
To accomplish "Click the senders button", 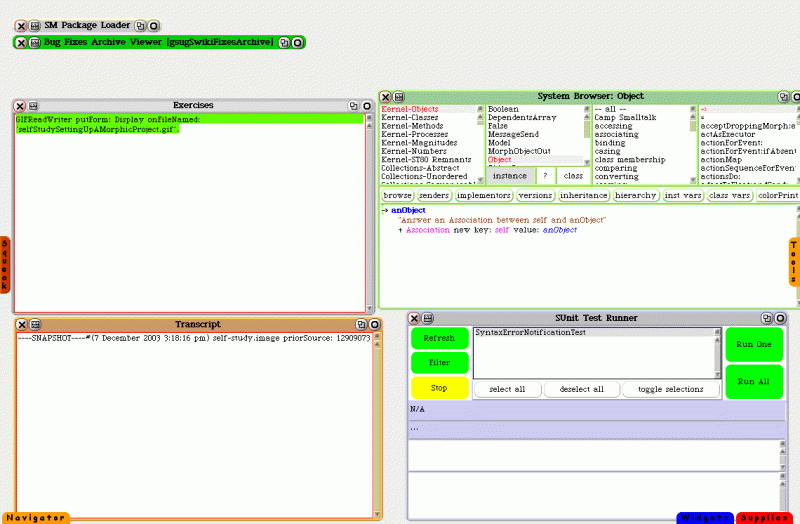I will tap(434, 195).
